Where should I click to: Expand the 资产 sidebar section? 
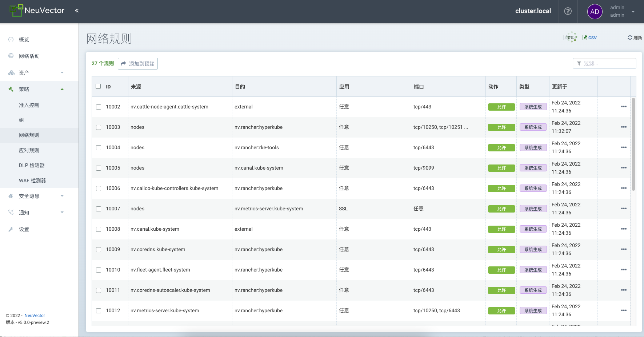[x=36, y=73]
